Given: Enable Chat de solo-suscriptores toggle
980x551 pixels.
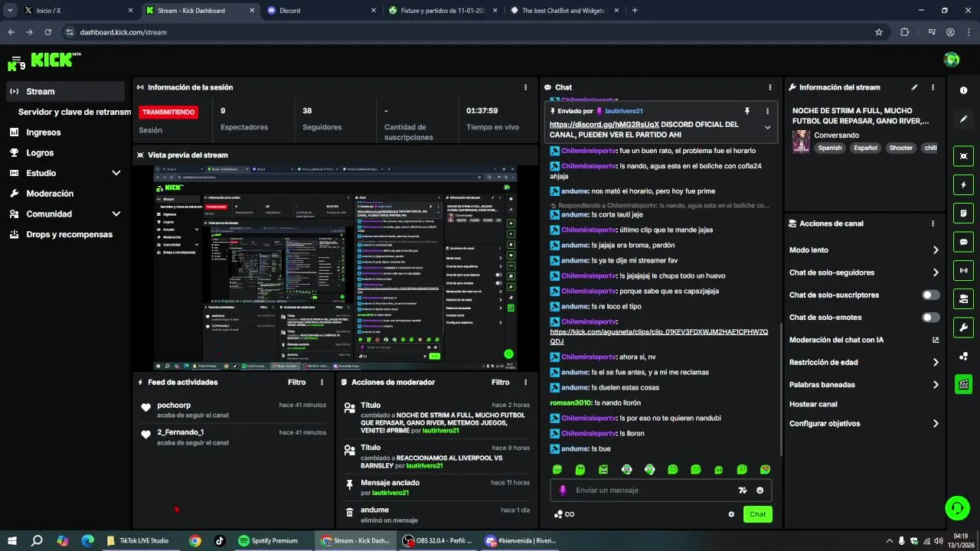Looking at the screenshot, I should click(x=931, y=295).
